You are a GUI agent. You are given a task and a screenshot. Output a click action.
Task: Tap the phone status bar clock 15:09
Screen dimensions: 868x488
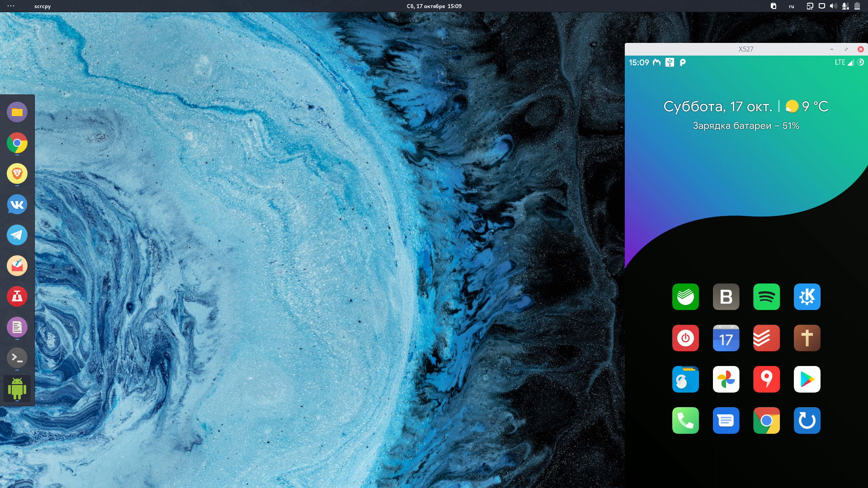tap(639, 62)
